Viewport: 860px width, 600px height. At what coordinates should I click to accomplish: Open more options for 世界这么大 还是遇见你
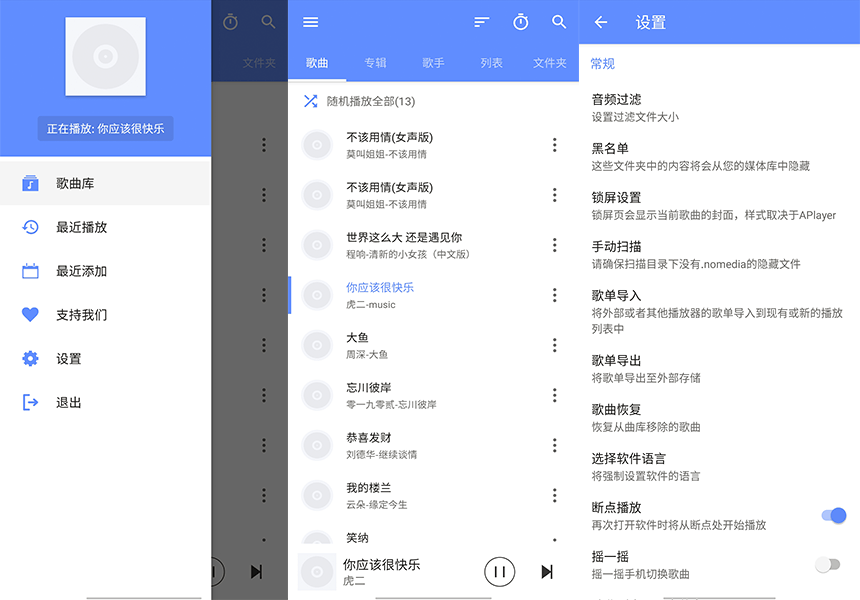[555, 245]
